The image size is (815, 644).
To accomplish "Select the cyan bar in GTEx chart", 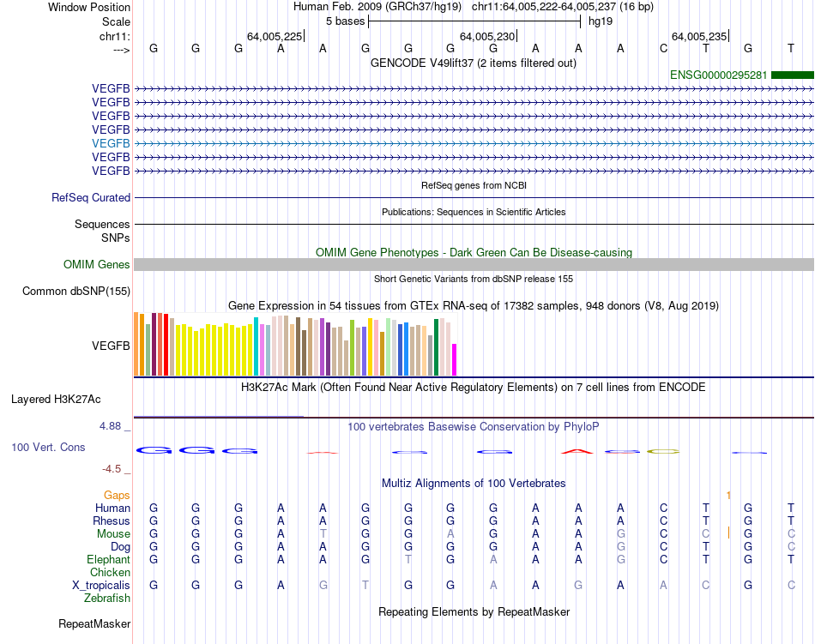I will 256,346.
